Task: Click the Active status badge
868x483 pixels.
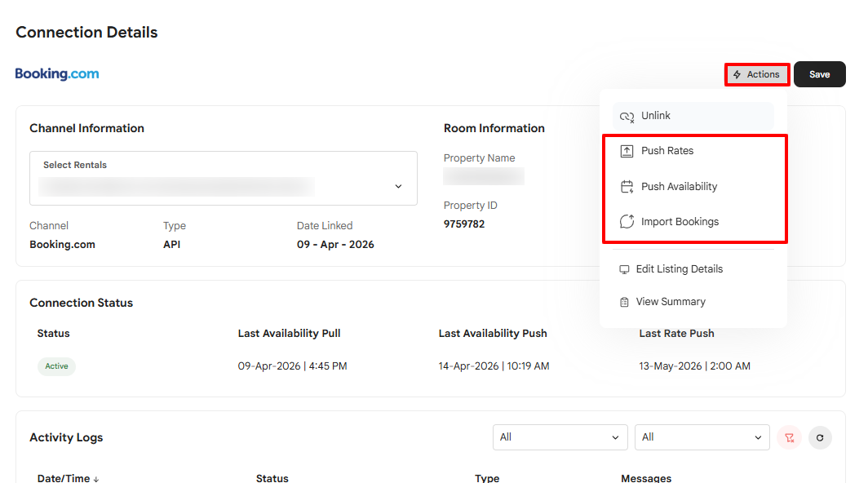Action: point(56,366)
